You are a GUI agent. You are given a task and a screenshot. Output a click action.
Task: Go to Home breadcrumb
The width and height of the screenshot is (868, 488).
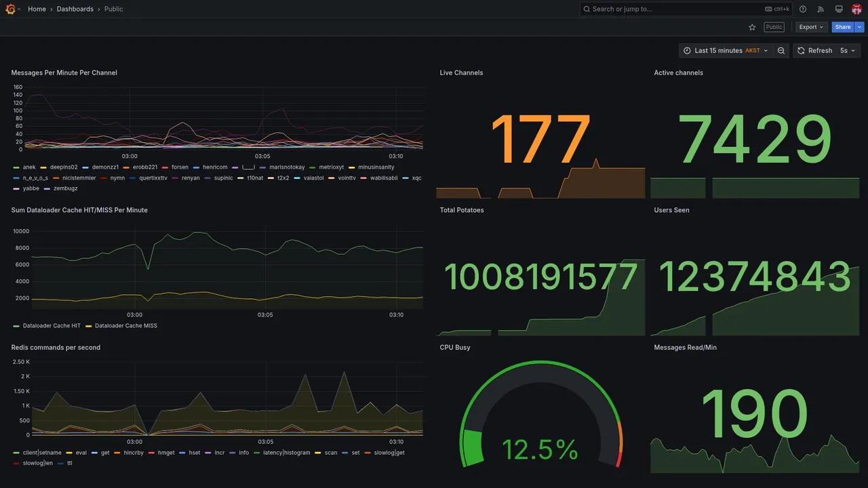pyautogui.click(x=37, y=9)
